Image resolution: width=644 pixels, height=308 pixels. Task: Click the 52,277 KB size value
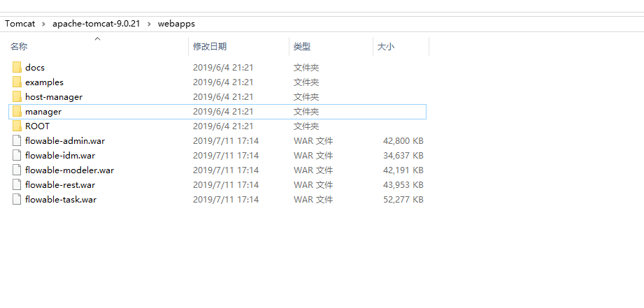403,200
